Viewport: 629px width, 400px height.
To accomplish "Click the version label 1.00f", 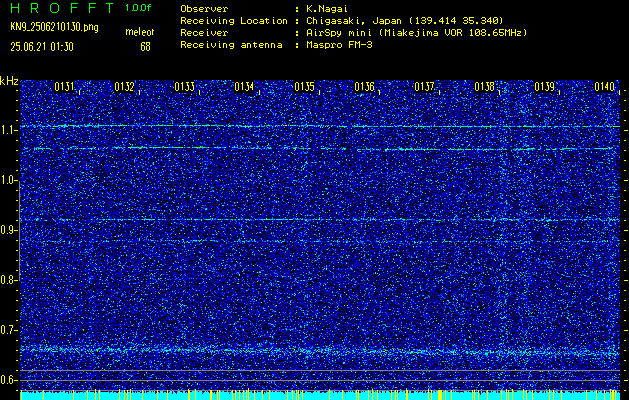I will [138, 8].
